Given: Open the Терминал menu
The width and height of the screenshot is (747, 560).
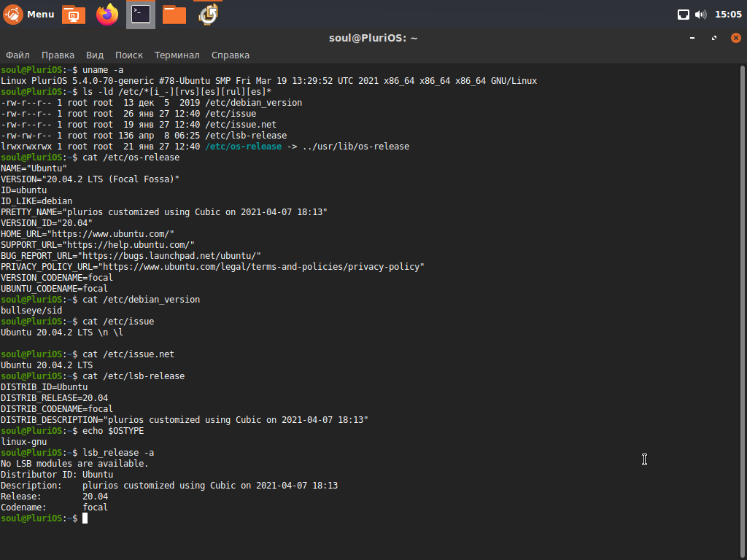Looking at the screenshot, I should click(177, 55).
